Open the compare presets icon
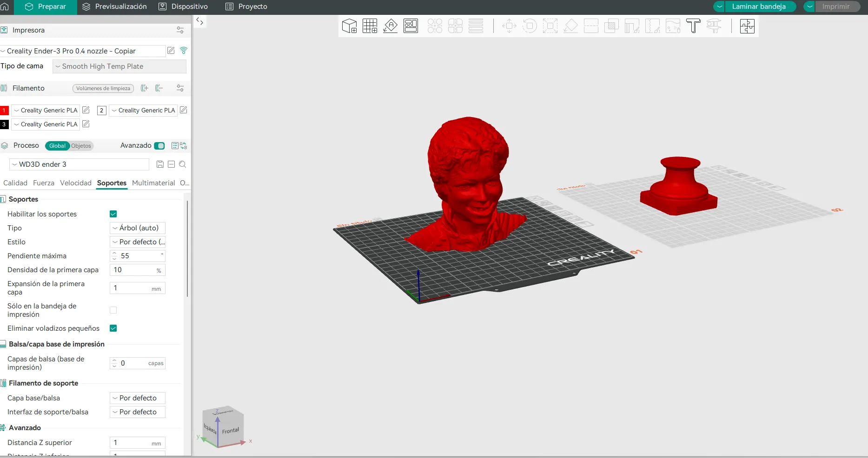Image resolution: width=868 pixels, height=458 pixels. pos(184,146)
